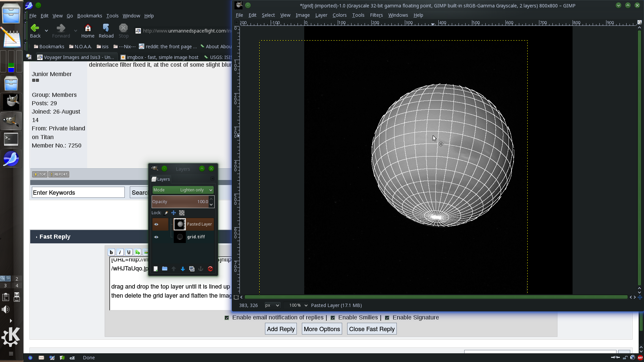Click the Back arrow in the browser
644x362 pixels.
coord(35,31)
